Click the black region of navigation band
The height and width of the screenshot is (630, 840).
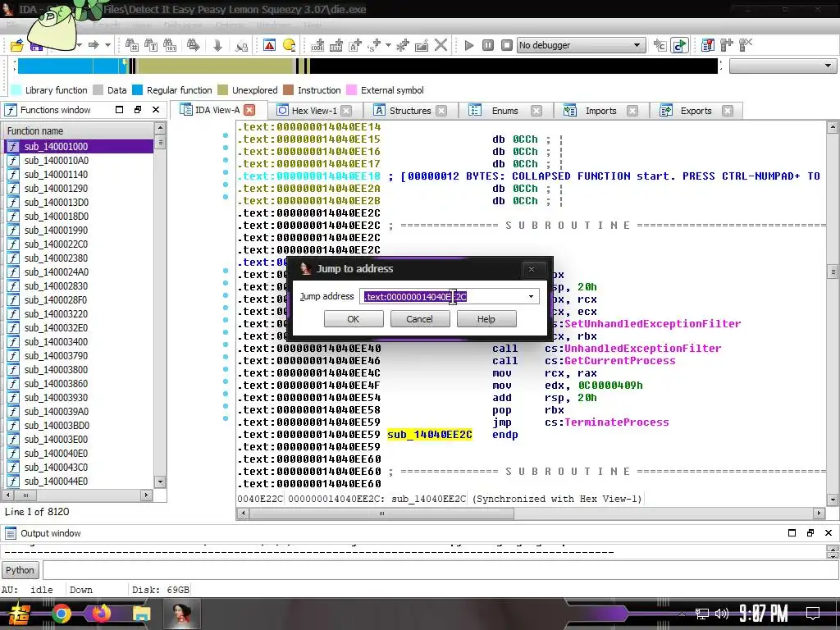(514, 66)
